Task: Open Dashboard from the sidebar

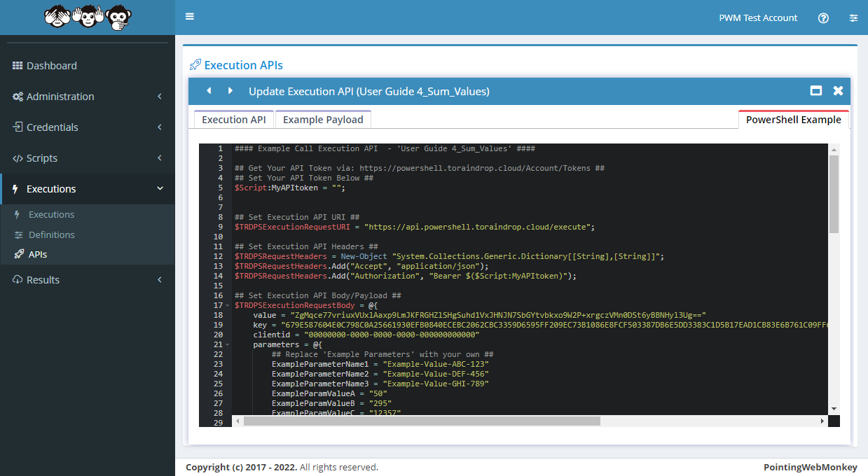Action: click(52, 66)
